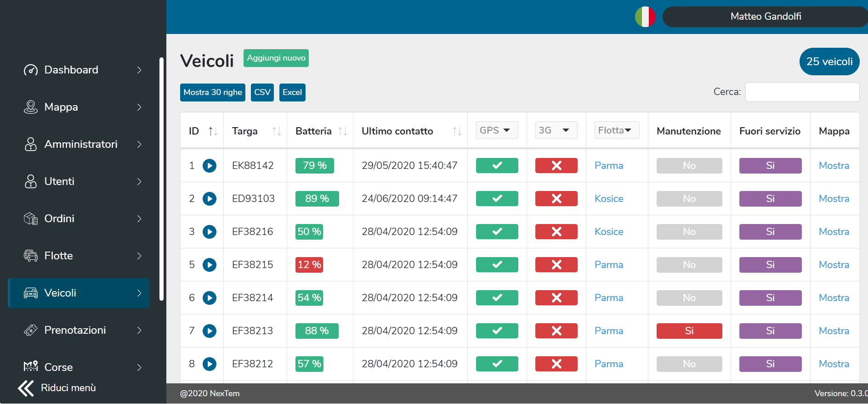868x404 pixels.
Task: Toggle Manutenzione 'No' for vehicle EF38216
Action: [689, 232]
